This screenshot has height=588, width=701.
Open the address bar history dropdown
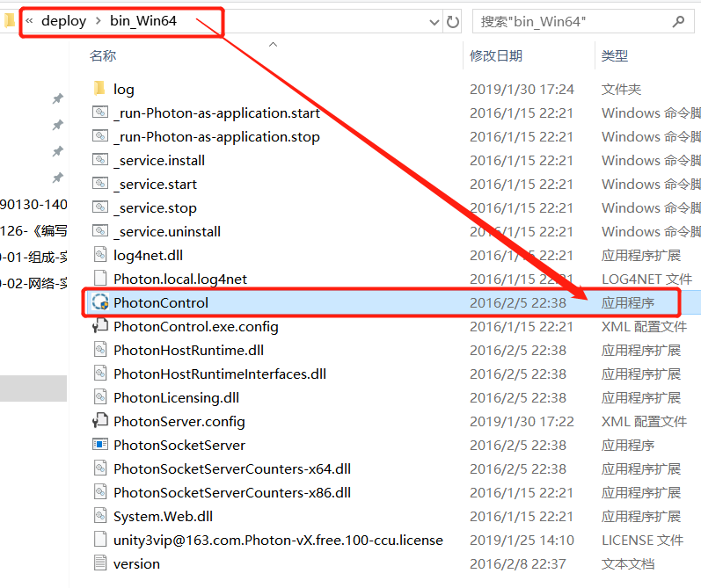click(434, 22)
